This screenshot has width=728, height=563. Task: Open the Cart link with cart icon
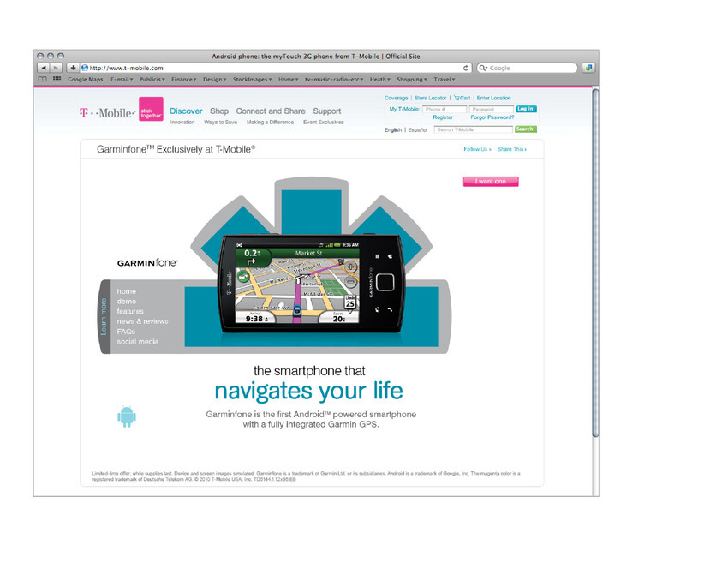click(x=462, y=98)
